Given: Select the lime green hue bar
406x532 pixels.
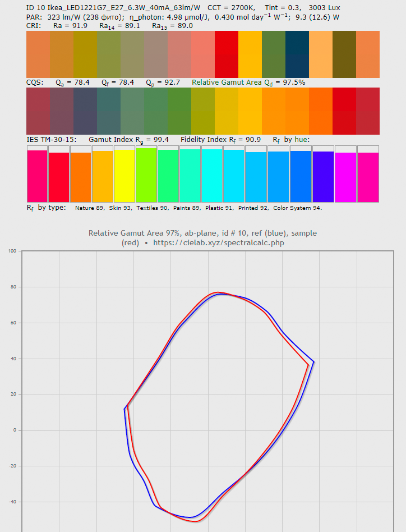Looking at the screenshot, I should [x=146, y=175].
